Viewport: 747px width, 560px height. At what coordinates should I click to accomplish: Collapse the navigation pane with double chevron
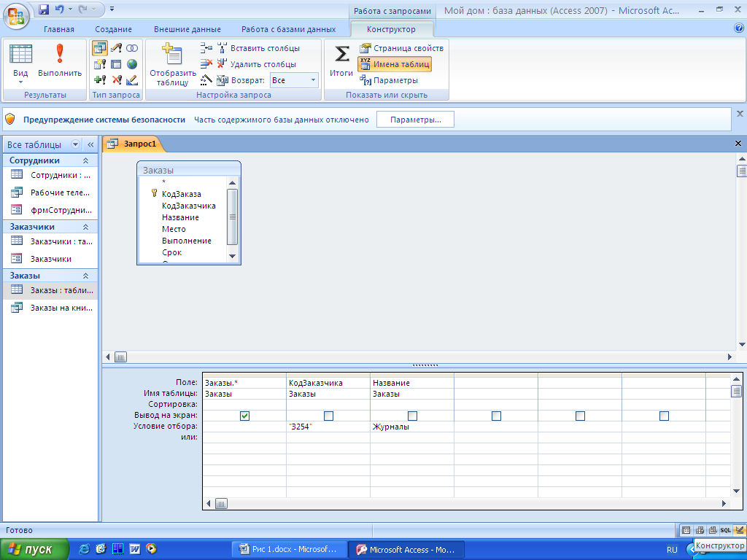click(x=90, y=144)
